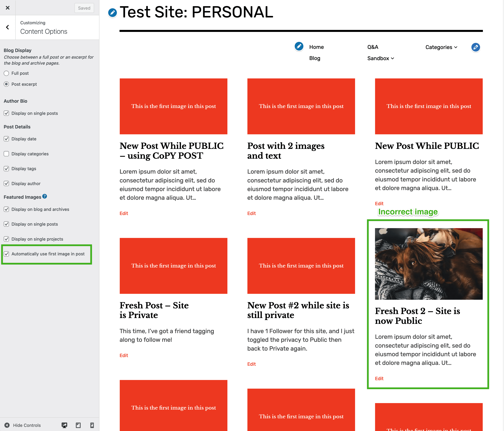This screenshot has height=431, width=504.
Task: Toggle Display tags checkbox
Action: (x=7, y=169)
